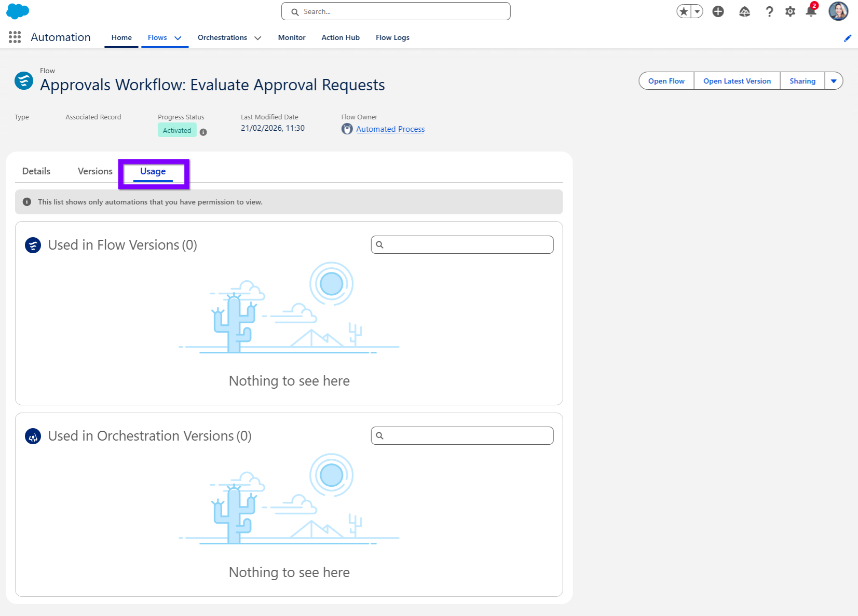Open the Trailhead guidance icon
858x616 pixels.
(744, 11)
